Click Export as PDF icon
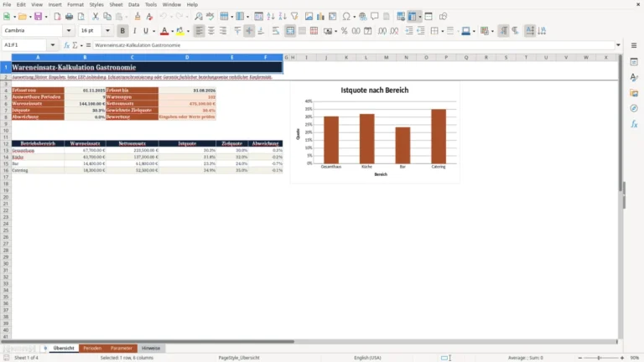 [57, 17]
